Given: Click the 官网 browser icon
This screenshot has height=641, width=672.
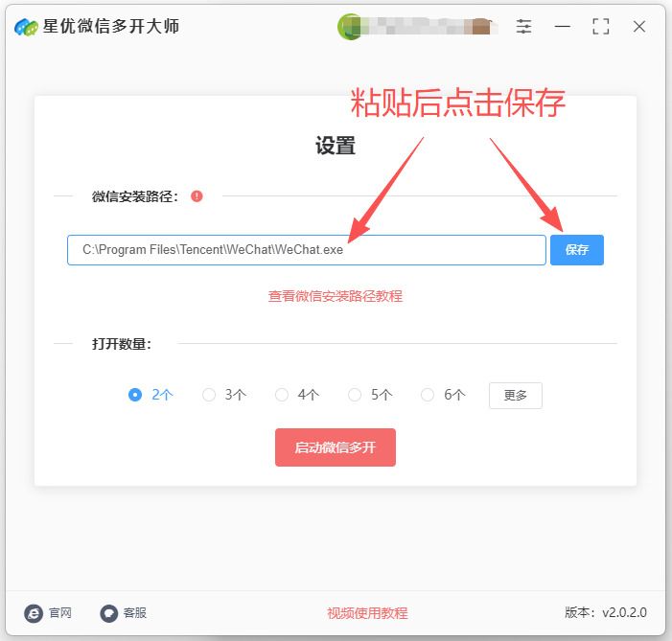Looking at the screenshot, I should pyautogui.click(x=34, y=613).
